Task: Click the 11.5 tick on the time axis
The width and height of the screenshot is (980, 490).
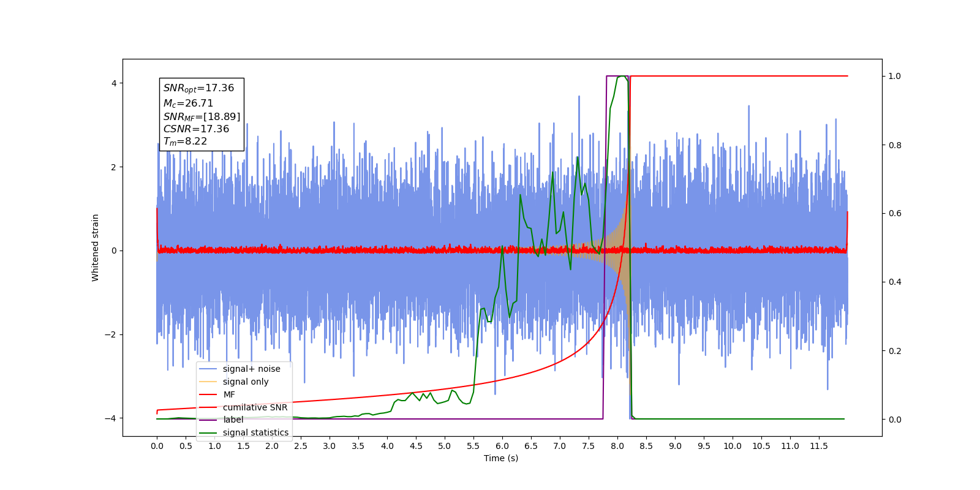Action: 819,446
